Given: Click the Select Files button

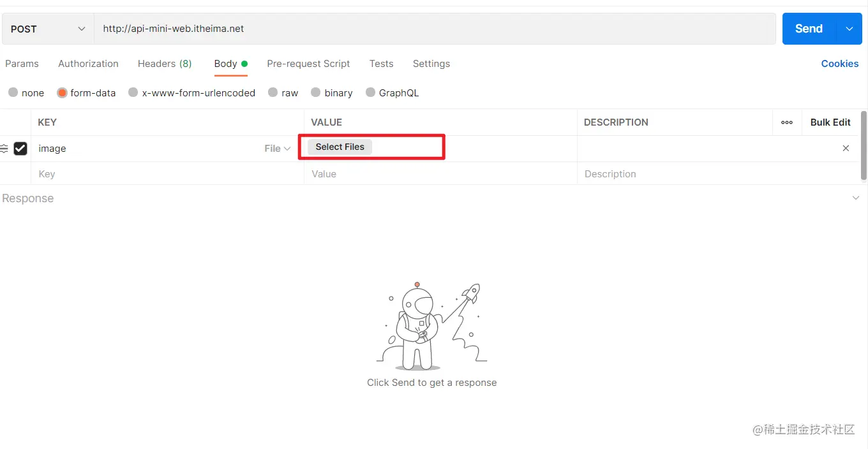Looking at the screenshot, I should click(340, 147).
